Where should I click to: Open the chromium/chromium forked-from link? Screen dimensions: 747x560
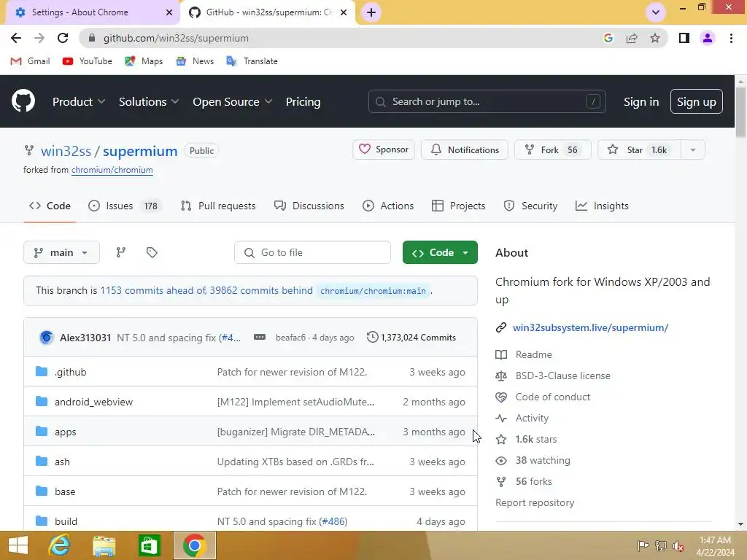pyautogui.click(x=112, y=170)
